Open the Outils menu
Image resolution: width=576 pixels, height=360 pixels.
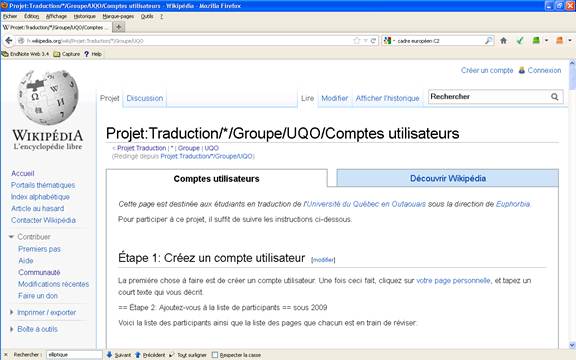point(147,17)
